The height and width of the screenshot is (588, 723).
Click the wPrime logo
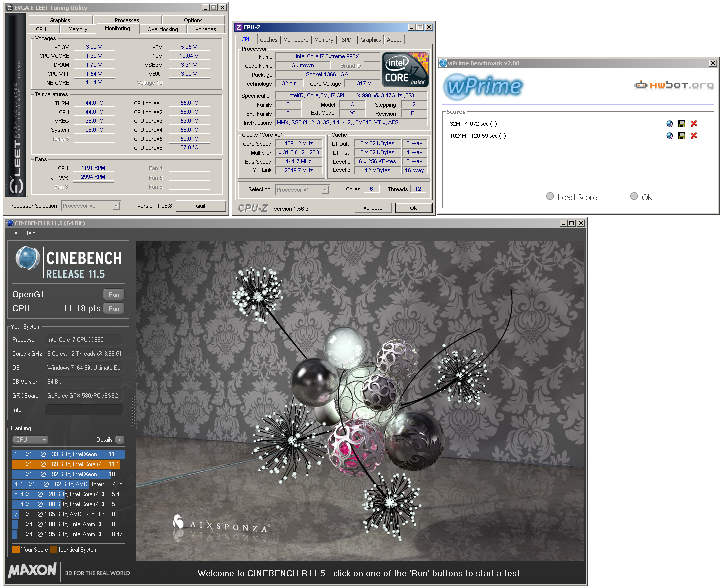483,86
